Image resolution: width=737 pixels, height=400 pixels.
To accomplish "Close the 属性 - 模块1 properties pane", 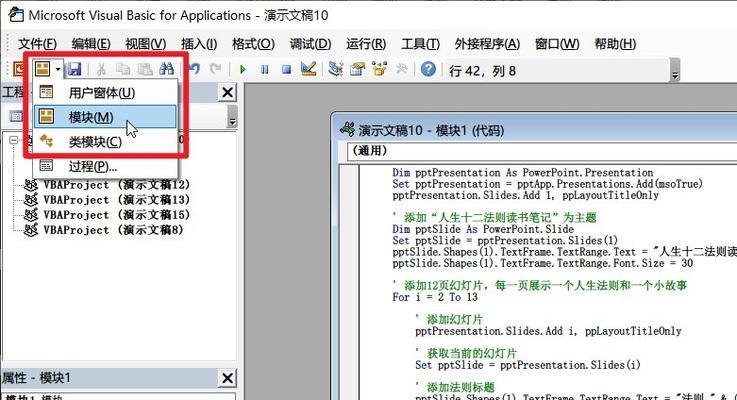I will point(227,378).
